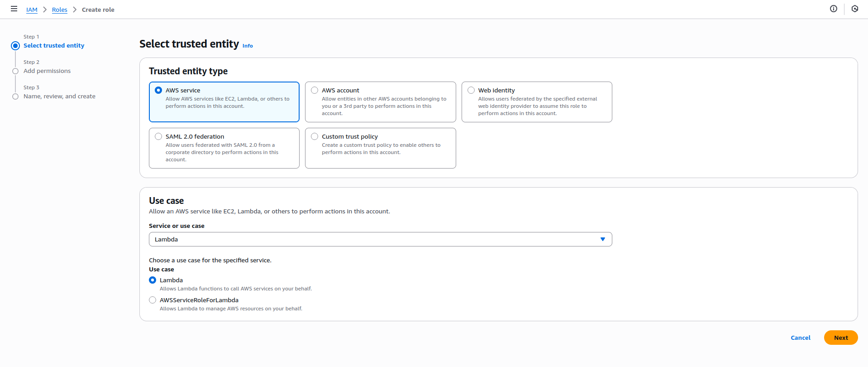Screen dimensions: 868x367
Task: Go to IAM breadcrumb link
Action: [32, 10]
